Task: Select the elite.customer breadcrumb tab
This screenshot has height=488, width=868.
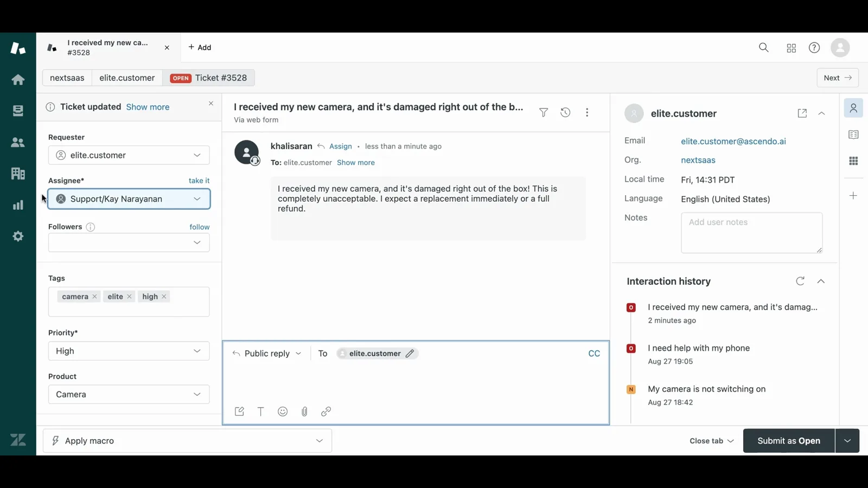Action: pyautogui.click(x=127, y=78)
